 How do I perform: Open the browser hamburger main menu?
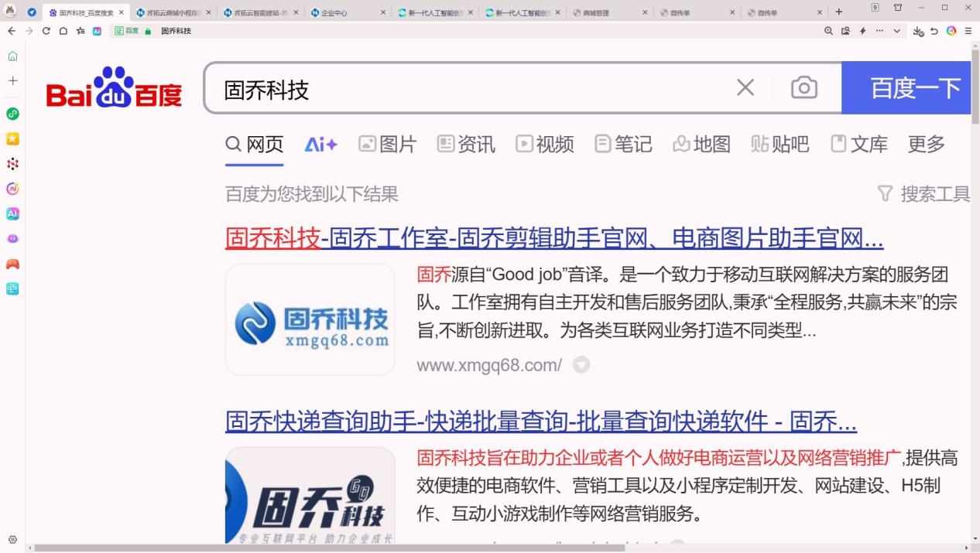[x=968, y=31]
